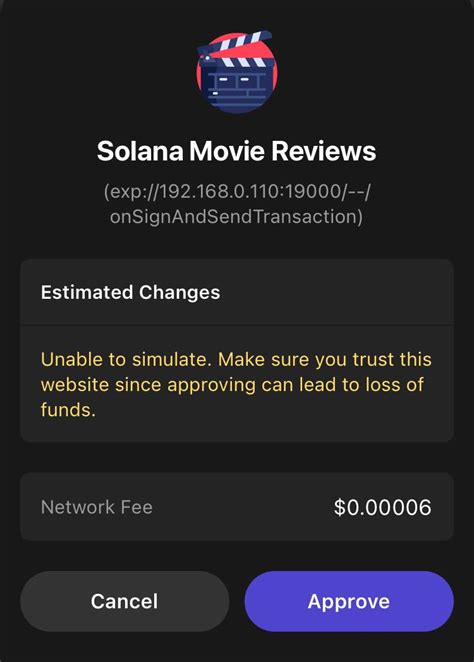Dismiss the request using gray Cancel
This screenshot has width=474, height=662.
pyautogui.click(x=125, y=601)
